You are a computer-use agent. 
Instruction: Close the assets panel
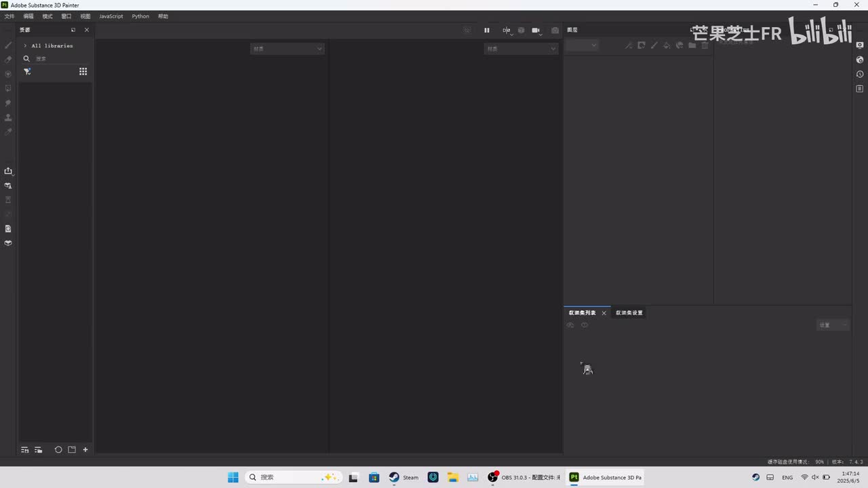point(87,30)
